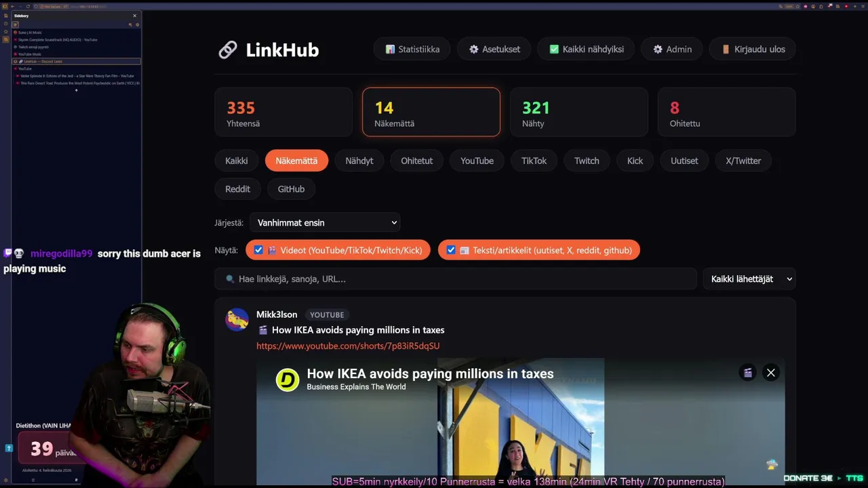Filter links by X/Twitter
Image resolution: width=868 pixels, height=488 pixels.
(x=743, y=161)
